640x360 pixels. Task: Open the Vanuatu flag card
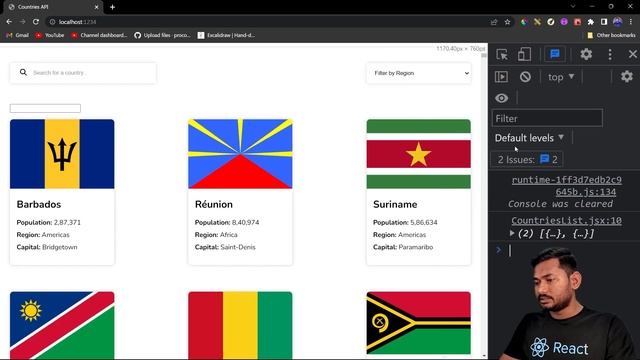418,323
